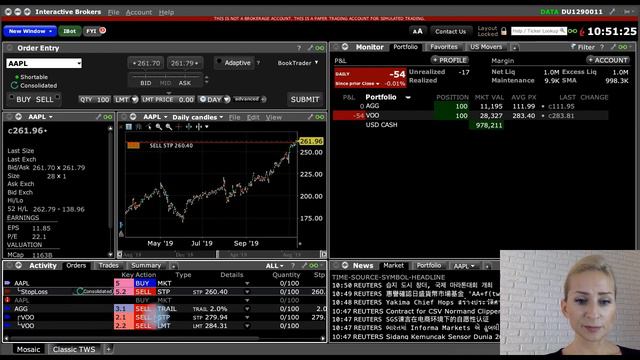Open the New Window dropdown
640x360 pixels.
click(30, 31)
